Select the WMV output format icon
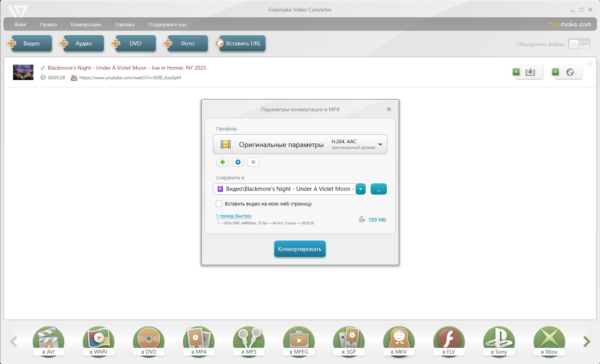The height and width of the screenshot is (364, 600). [99, 341]
